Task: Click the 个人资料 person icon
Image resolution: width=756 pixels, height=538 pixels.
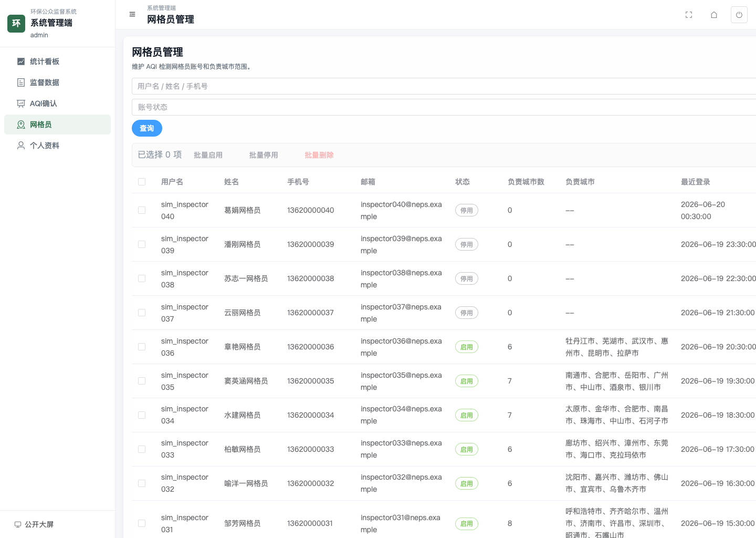Action: 21,146
